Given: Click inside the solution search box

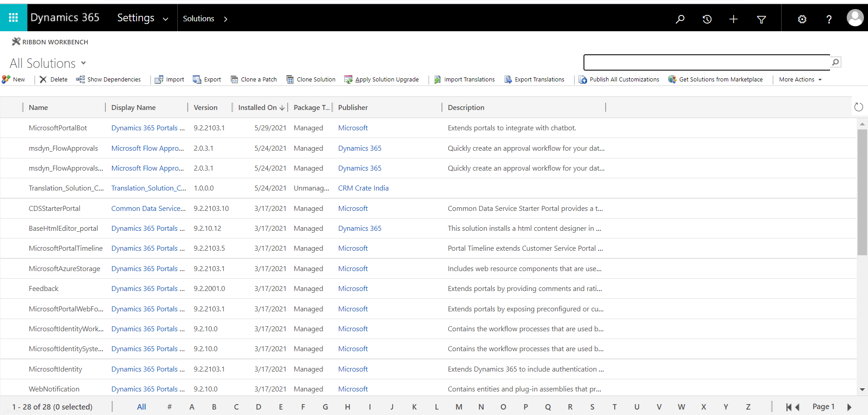Looking at the screenshot, I should click(706, 62).
